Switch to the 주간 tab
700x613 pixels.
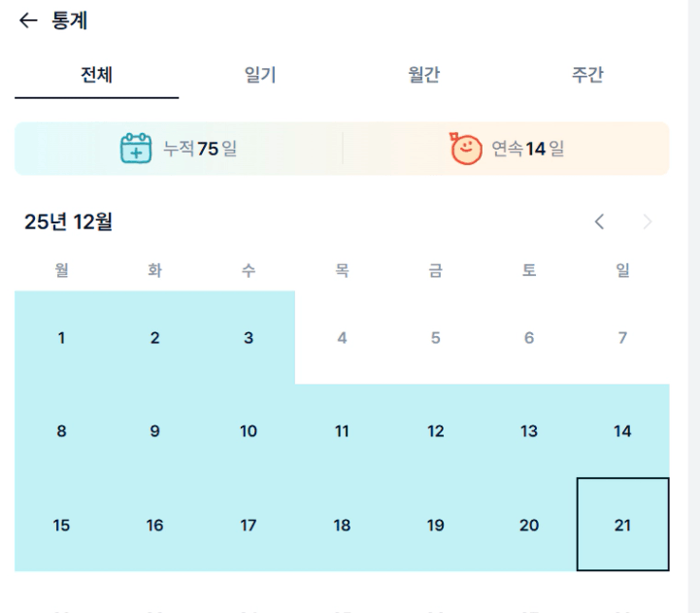(x=587, y=75)
